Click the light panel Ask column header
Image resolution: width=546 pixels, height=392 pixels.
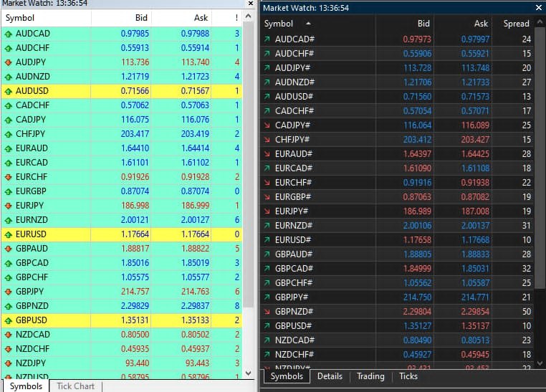click(181, 18)
